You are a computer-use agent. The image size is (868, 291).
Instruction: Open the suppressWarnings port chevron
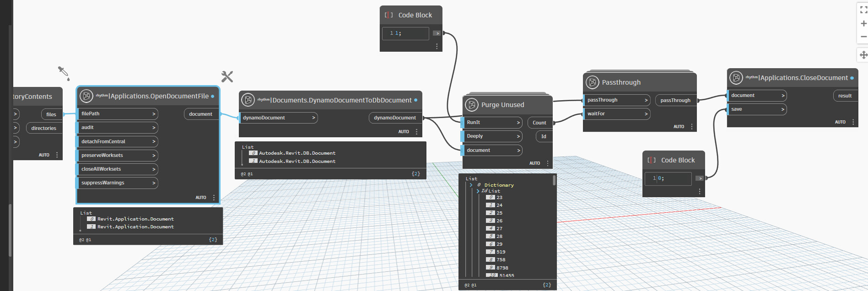tap(154, 183)
